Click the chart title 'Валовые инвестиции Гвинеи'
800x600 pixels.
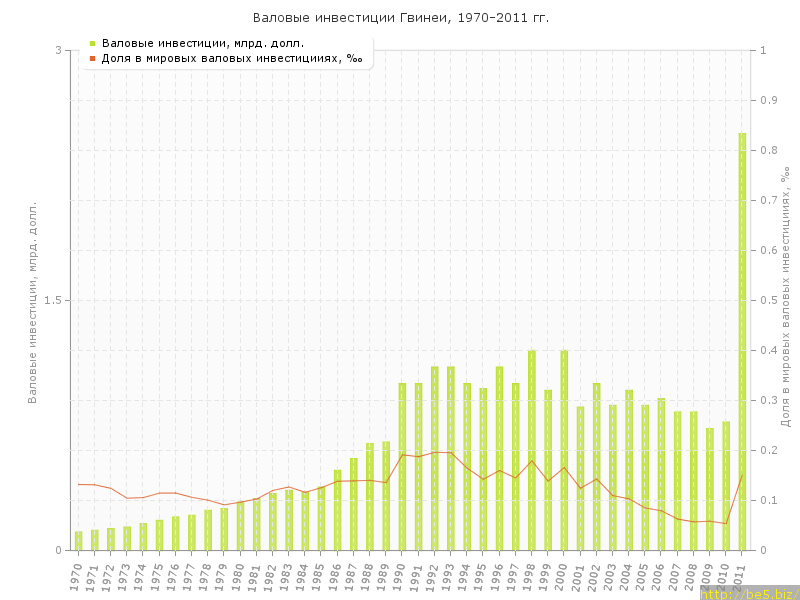tap(400, 18)
